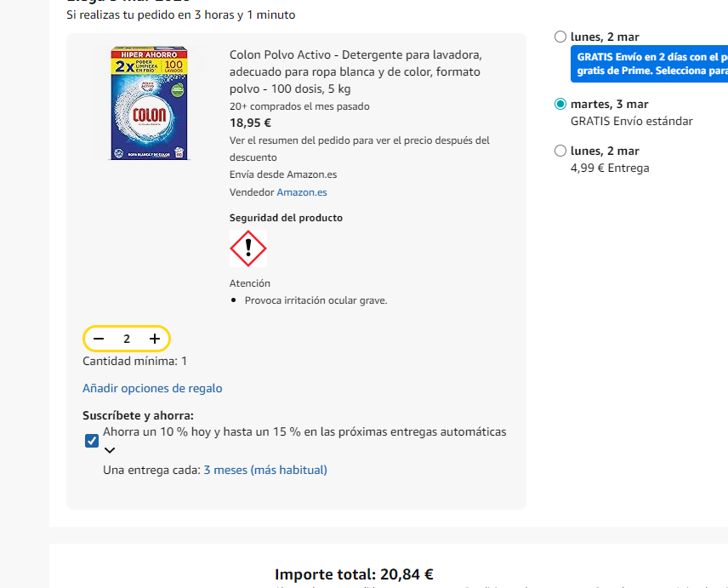The height and width of the screenshot is (588, 728).
Task: Select the martes 3 mar delivery option
Action: tap(560, 103)
